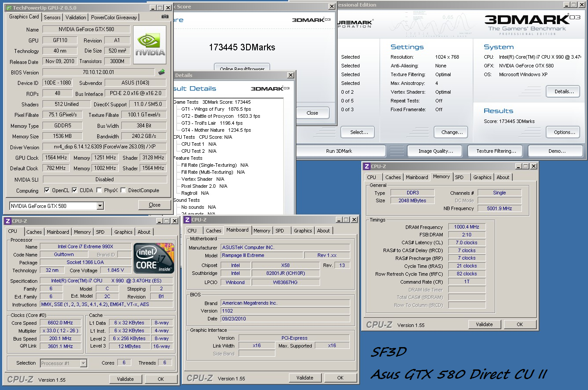The image size is (588, 390).
Task: Click the Intel Core i7 logo in CPU-Z
Action: click(154, 258)
